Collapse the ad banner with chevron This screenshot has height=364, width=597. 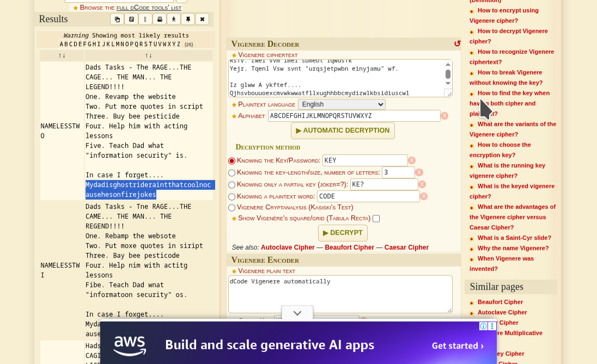[297, 313]
